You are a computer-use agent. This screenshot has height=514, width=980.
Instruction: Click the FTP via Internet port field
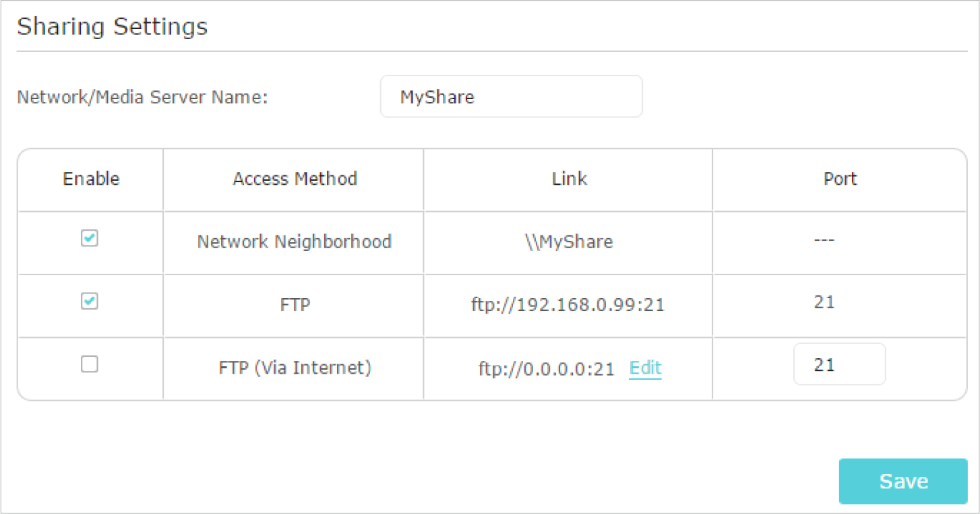[839, 364]
